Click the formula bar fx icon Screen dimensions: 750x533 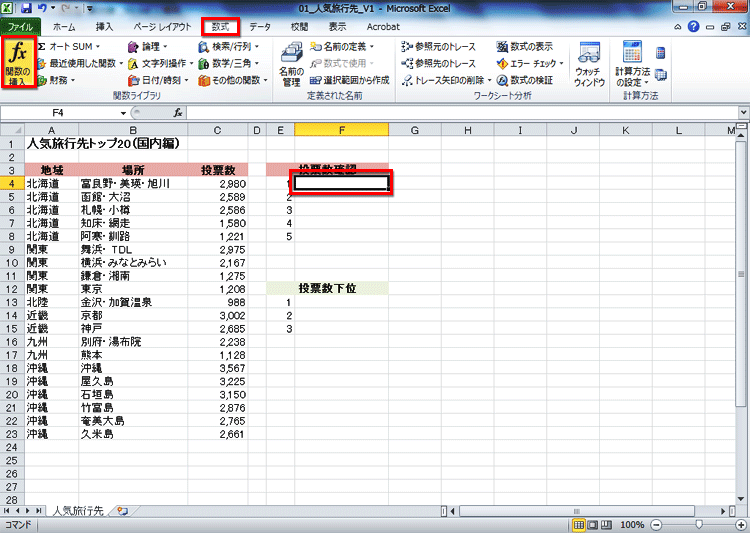pyautogui.click(x=177, y=113)
